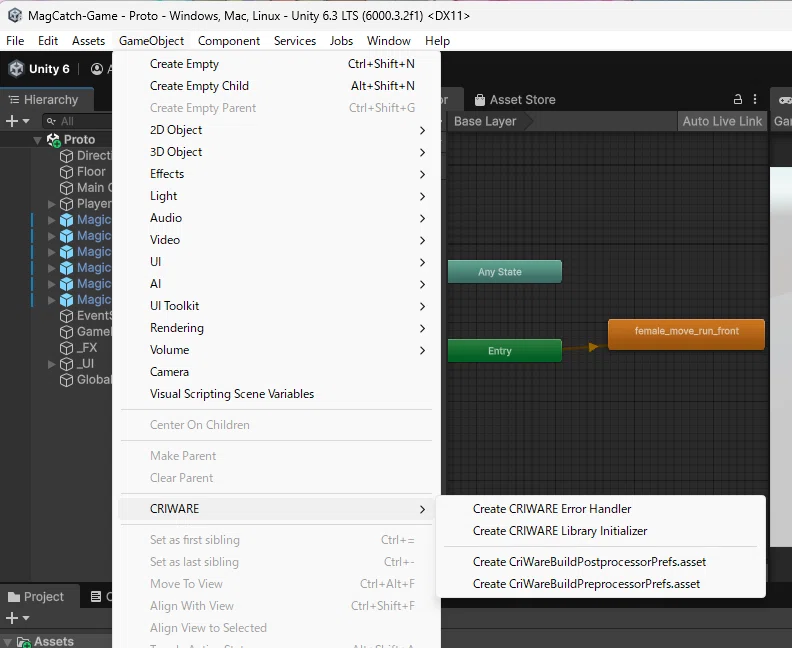792x648 pixels.
Task: Open the UI Toolkit submenu
Action: [x=276, y=306]
